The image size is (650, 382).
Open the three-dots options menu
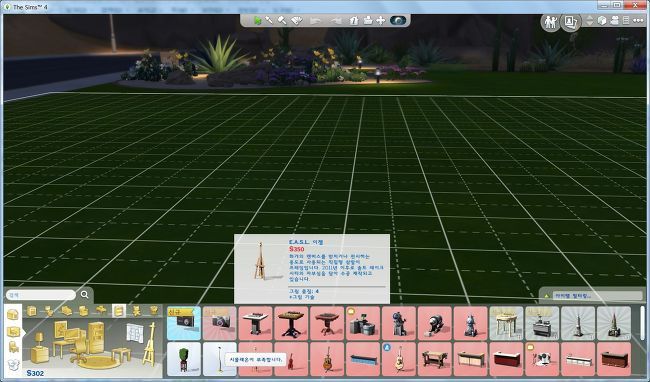pyautogui.click(x=638, y=20)
